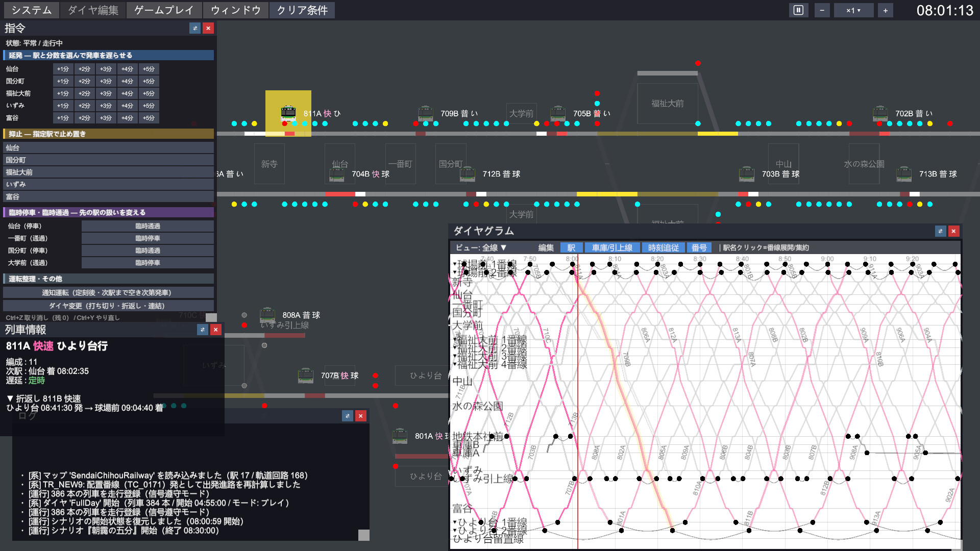
Task: Close the log panel with red X
Action: [361, 416]
